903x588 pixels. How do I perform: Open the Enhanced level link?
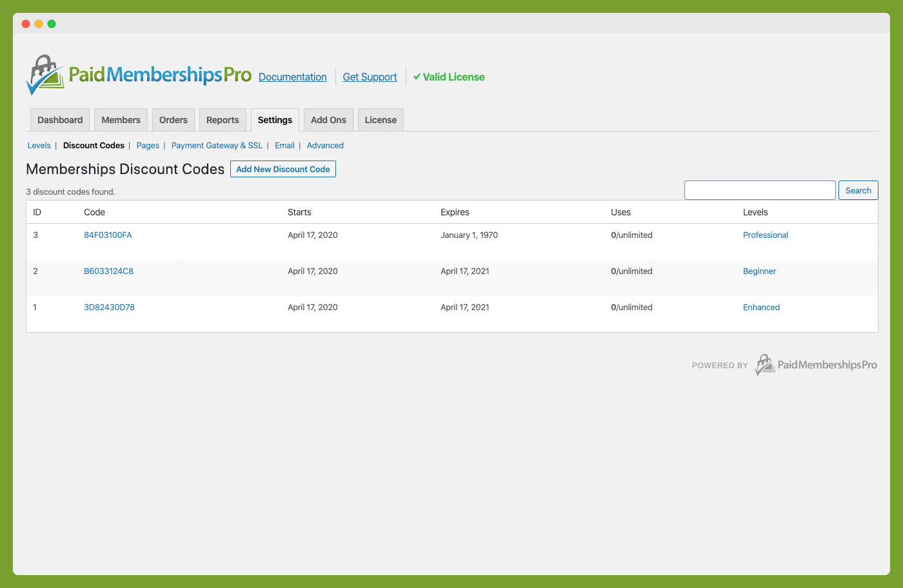click(761, 308)
